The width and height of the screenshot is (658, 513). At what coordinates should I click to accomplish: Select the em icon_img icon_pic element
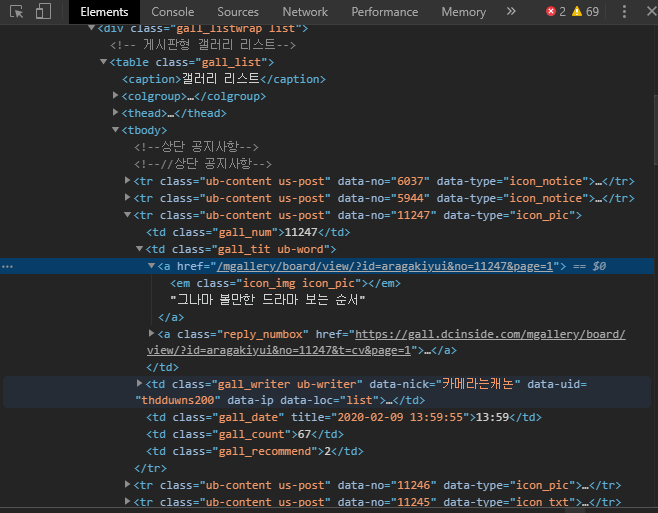pos(285,283)
